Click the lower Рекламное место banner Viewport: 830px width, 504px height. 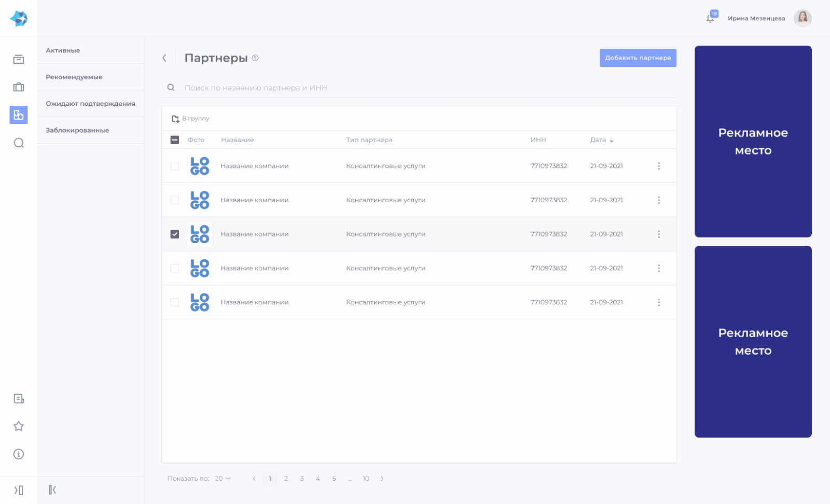[x=753, y=342]
